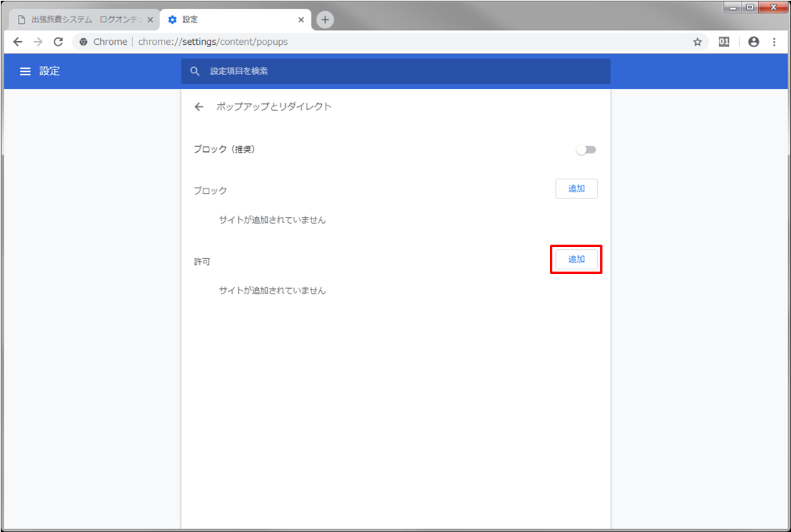Open the 設定 hamburger menu
This screenshot has height=532, width=791.
point(25,71)
